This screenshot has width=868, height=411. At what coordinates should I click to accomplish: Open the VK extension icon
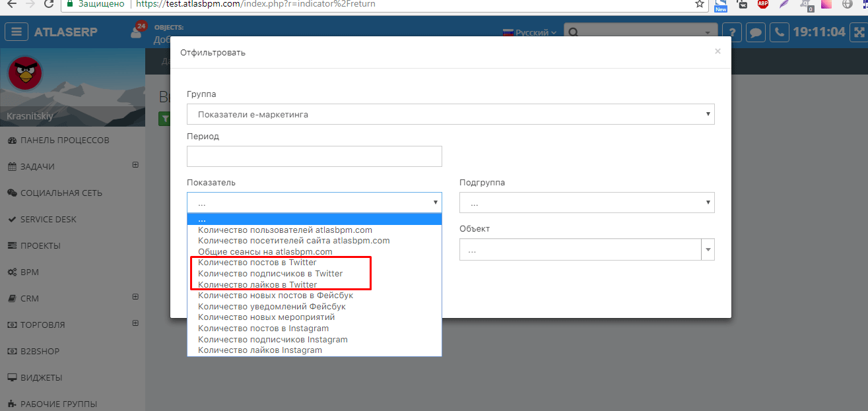[743, 4]
